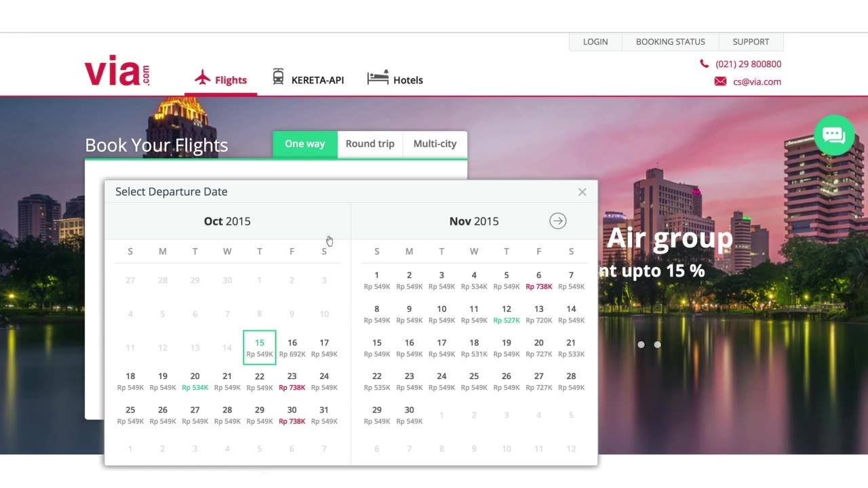Select November 1 in the calendar
Viewport: 868px width, 488px height.
point(377,281)
